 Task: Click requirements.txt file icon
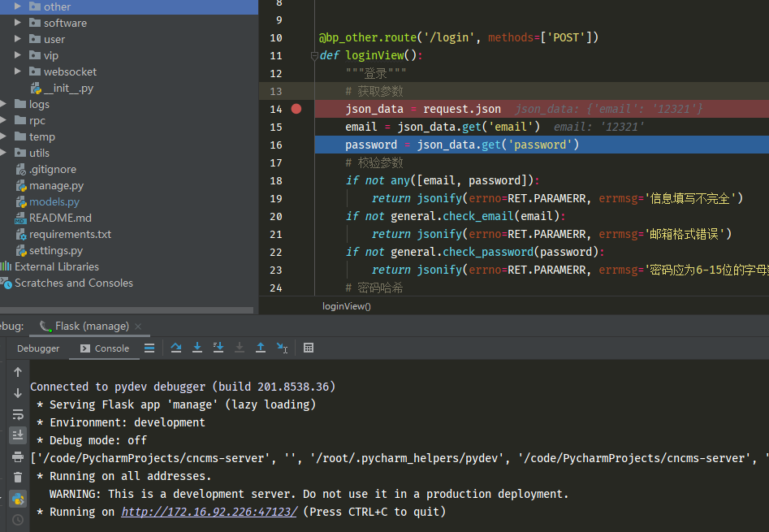tap(21, 235)
